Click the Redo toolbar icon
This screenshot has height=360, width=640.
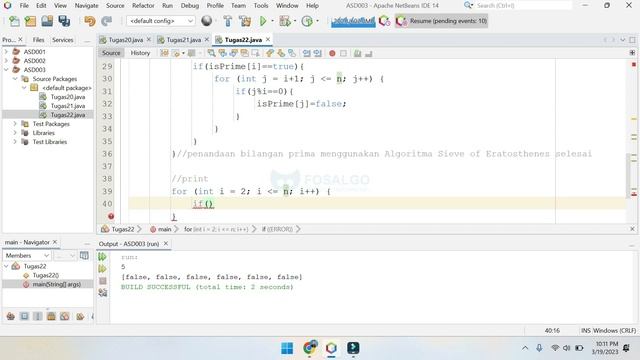point(107,21)
